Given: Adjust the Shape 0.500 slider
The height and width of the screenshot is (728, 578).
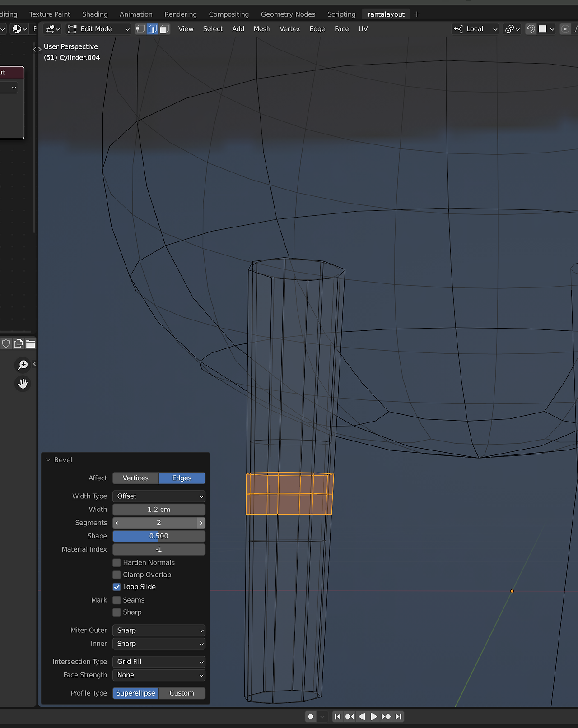Looking at the screenshot, I should pyautogui.click(x=159, y=536).
